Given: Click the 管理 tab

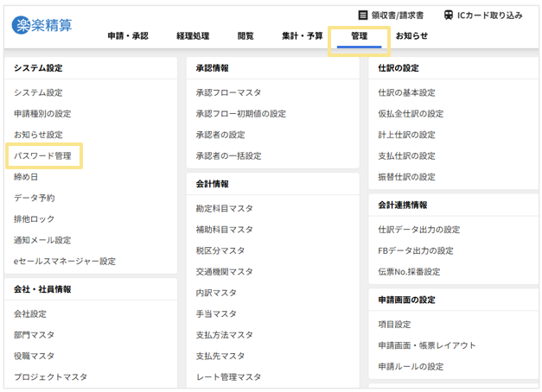Looking at the screenshot, I should (x=359, y=36).
